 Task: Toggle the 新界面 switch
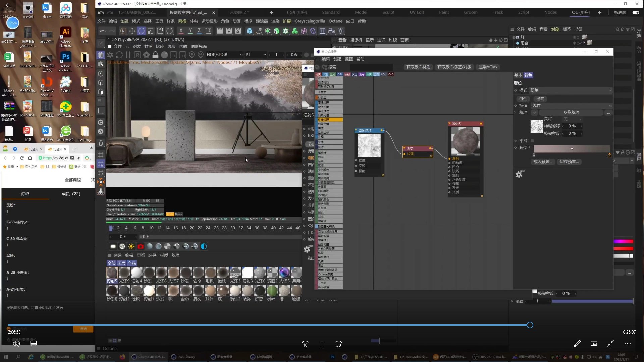pos(636,12)
